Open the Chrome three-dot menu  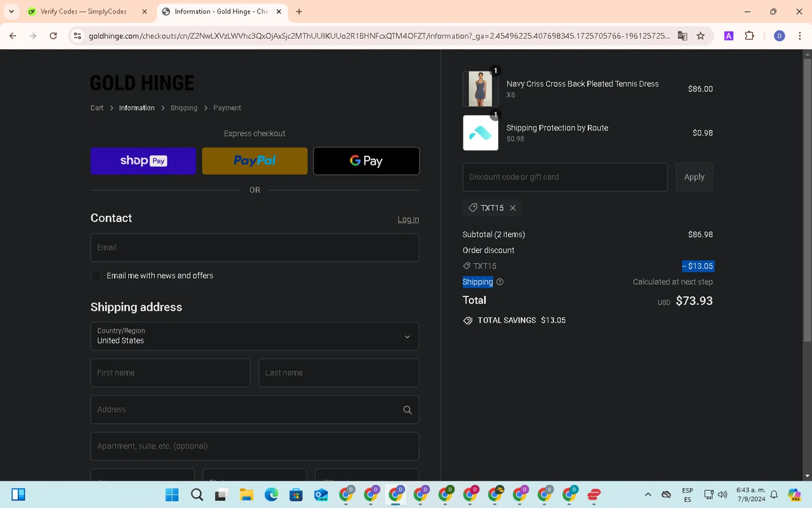[x=800, y=36]
